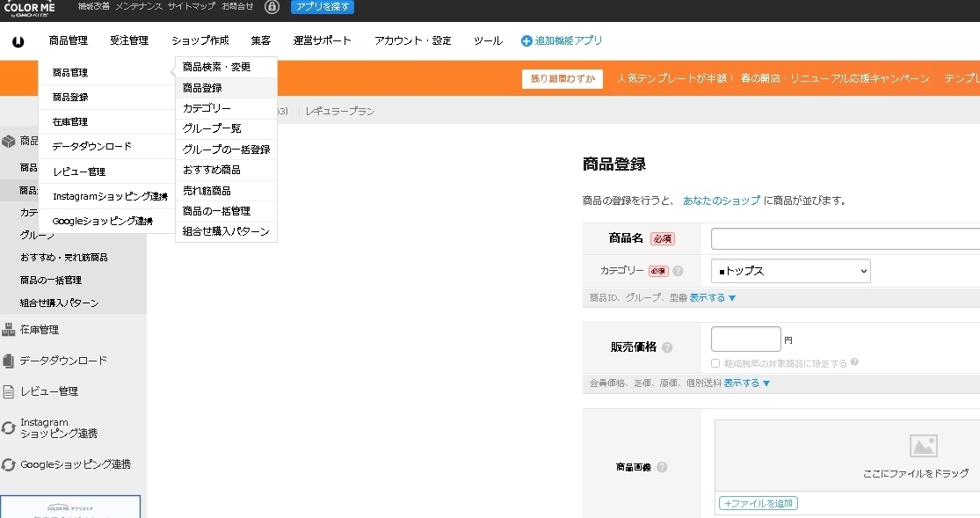Screen dimensions: 980x518
Task: Click the アプリを探す button
Action: click(x=323, y=7)
